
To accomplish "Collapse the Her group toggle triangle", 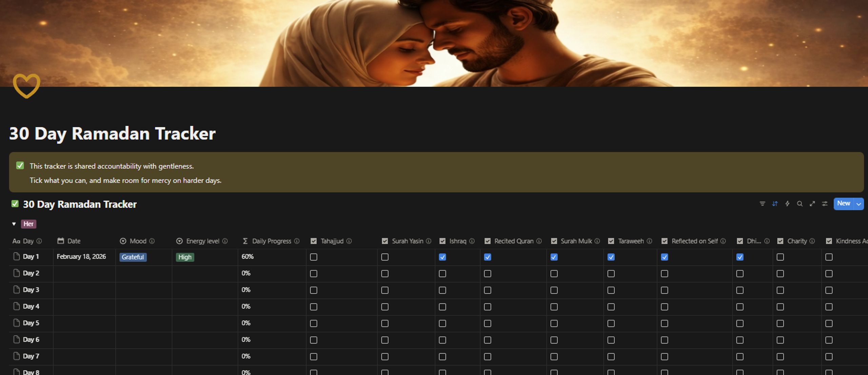I will (x=14, y=224).
